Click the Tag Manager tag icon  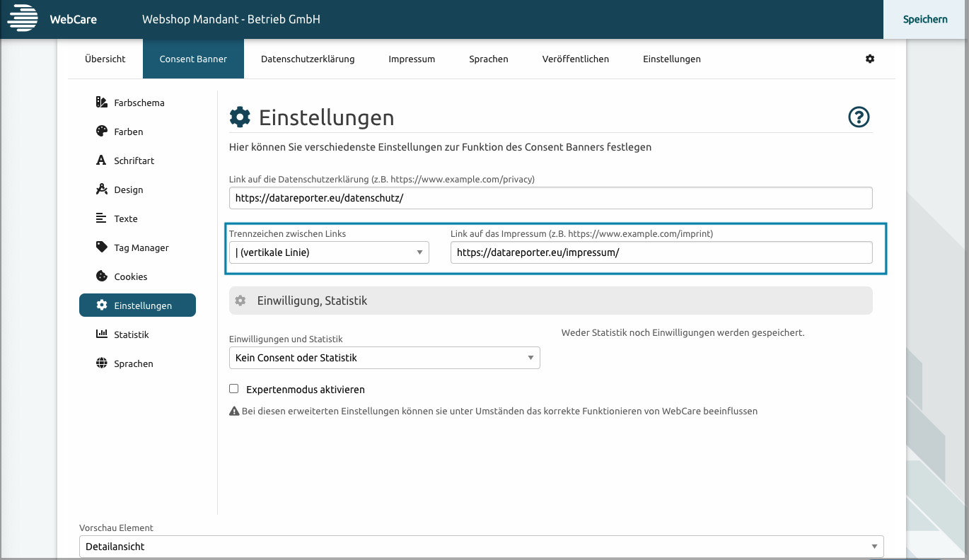click(101, 247)
